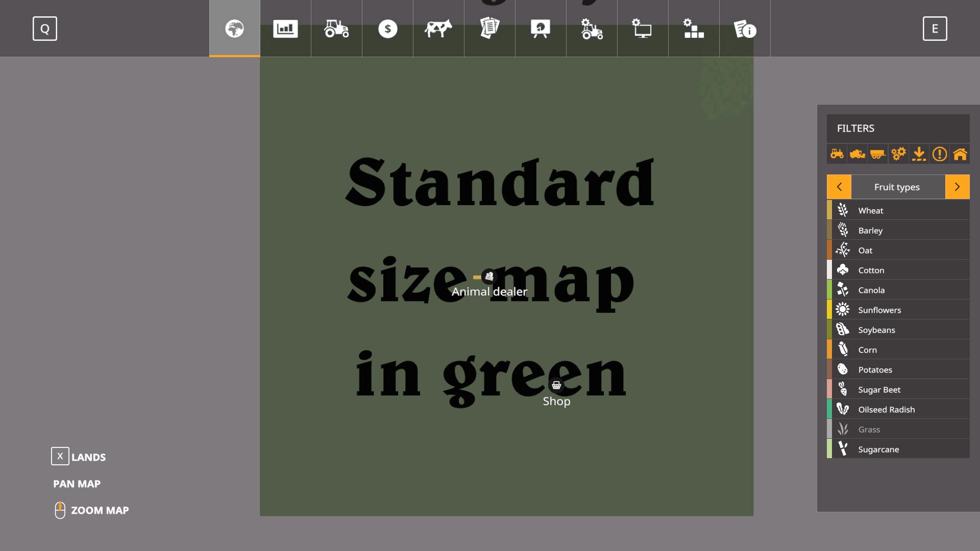Toggle the Wheat fruit type

898,210
